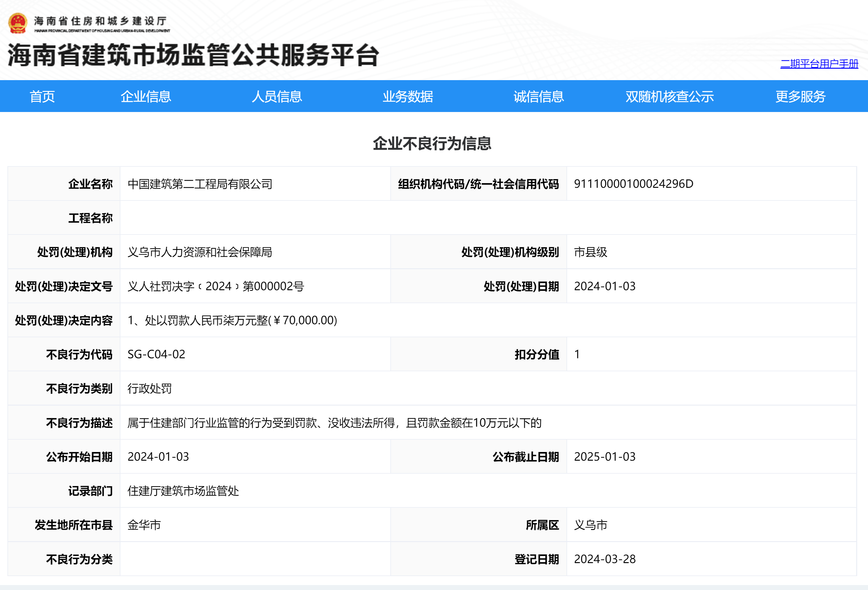Click the record department 住建厅建筑市场监管处
The image size is (868, 590).
183,491
